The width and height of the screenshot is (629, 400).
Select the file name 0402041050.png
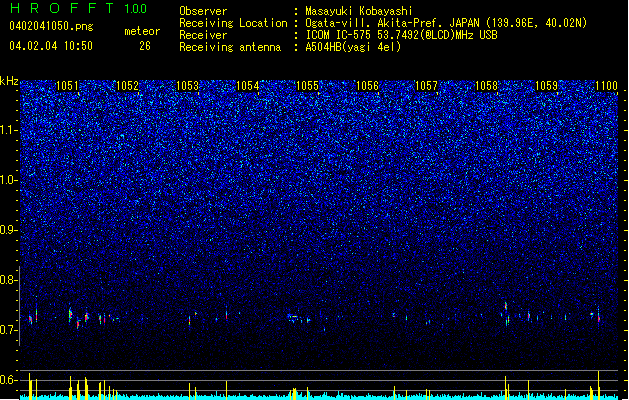coord(51,26)
